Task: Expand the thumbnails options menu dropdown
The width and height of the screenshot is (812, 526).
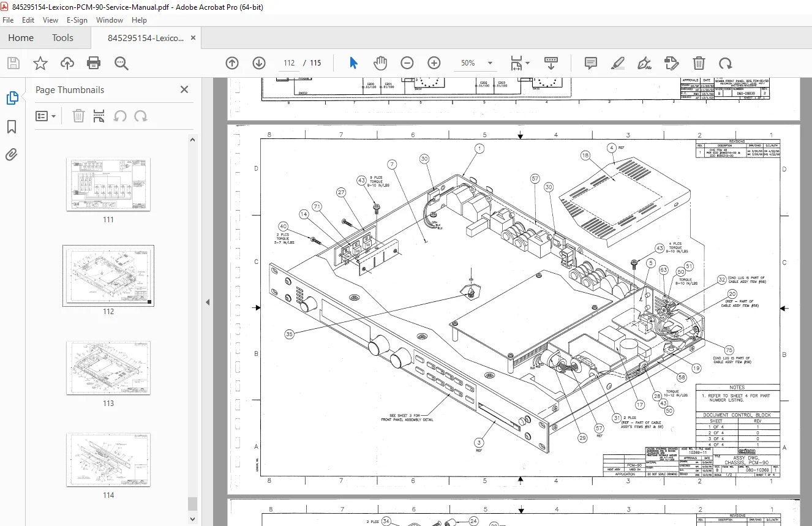Action: (x=46, y=116)
